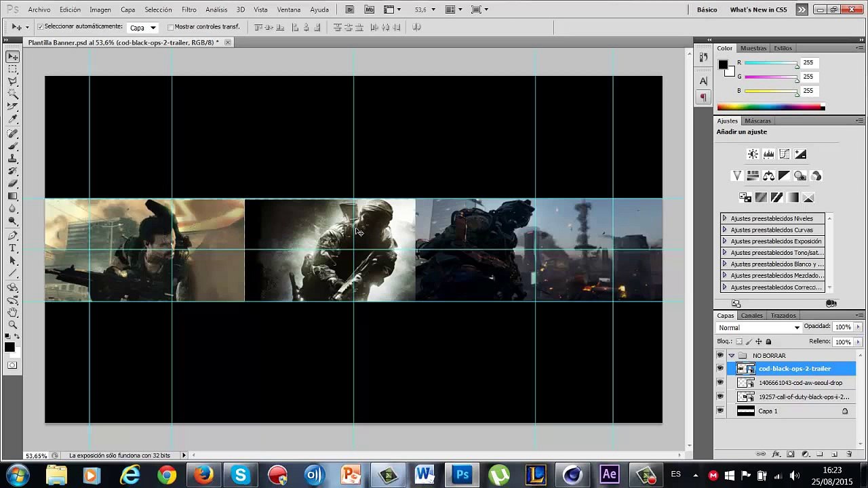The width and height of the screenshot is (868, 488).
Task: Switch to the Canales tab
Action: click(751, 316)
